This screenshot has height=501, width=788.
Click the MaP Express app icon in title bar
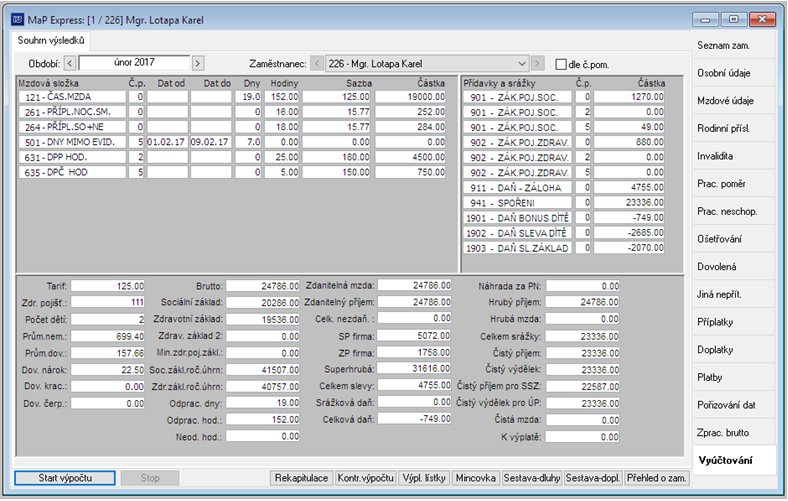point(18,20)
